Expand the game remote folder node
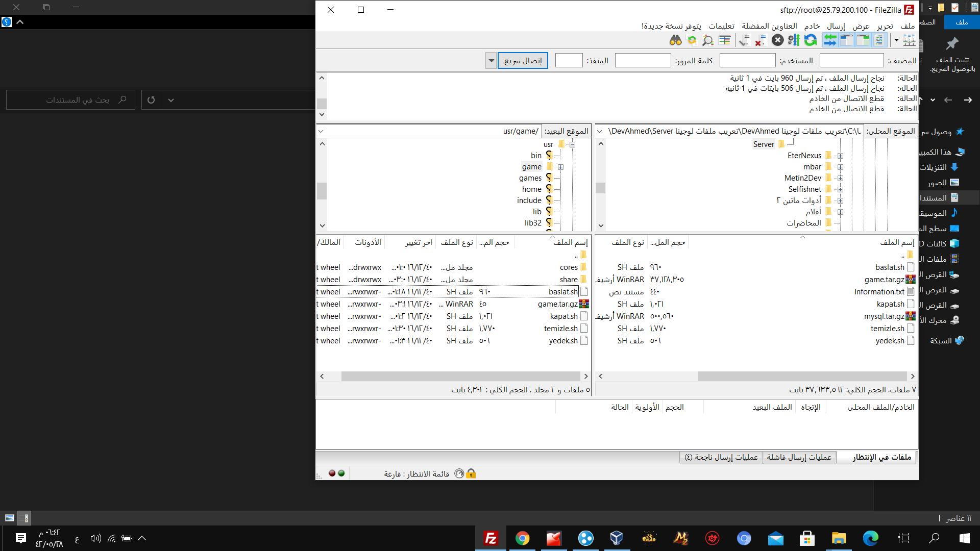This screenshot has height=551, width=980. tap(560, 167)
